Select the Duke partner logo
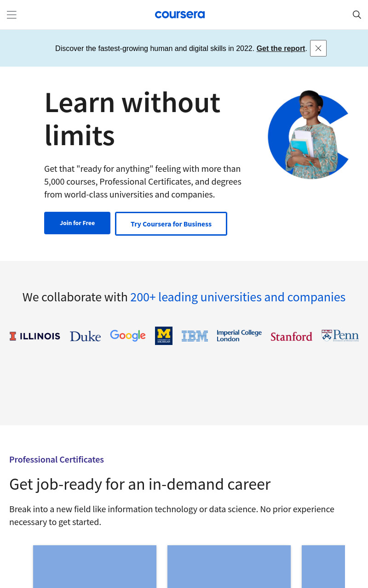The width and height of the screenshot is (368, 588). point(85,336)
